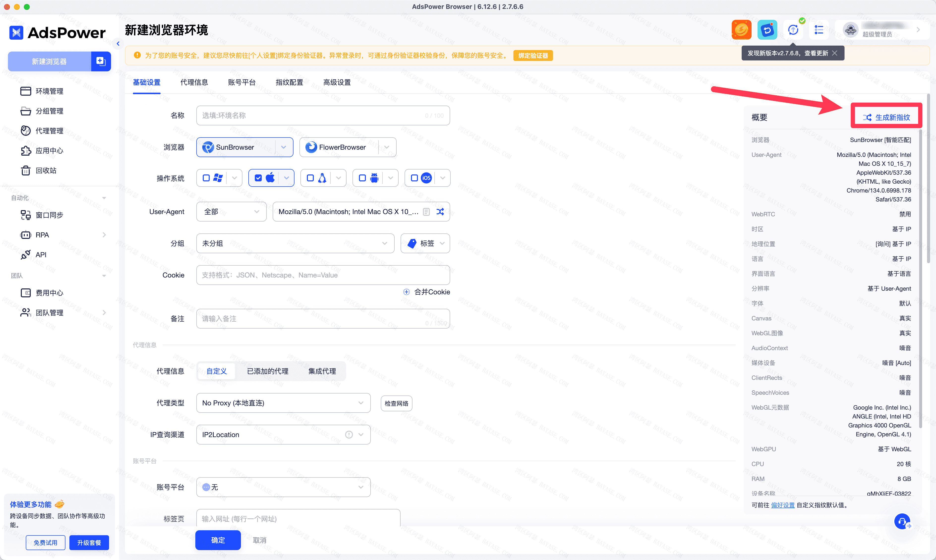Close the new version tooltip

(x=835, y=53)
